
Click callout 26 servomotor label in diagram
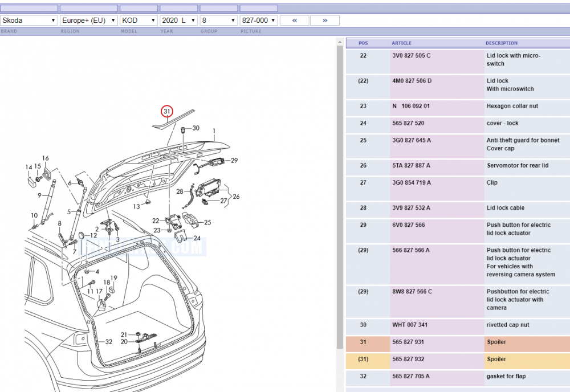pyautogui.click(x=236, y=197)
